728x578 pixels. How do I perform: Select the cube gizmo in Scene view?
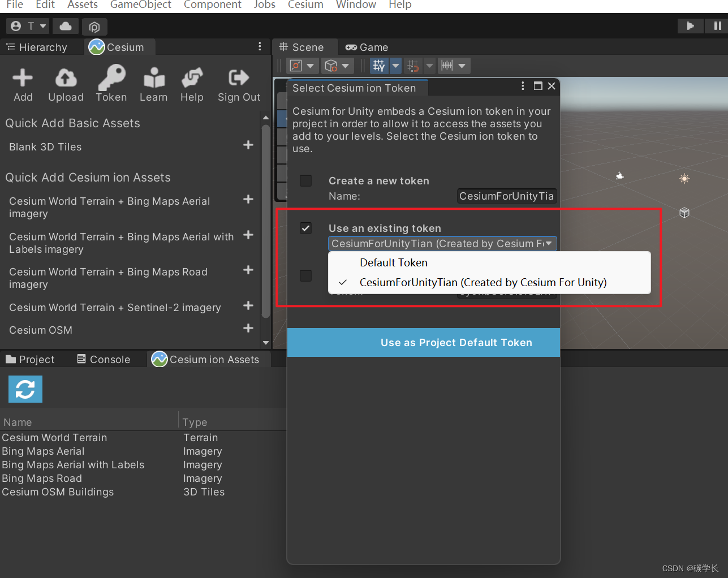tap(684, 213)
